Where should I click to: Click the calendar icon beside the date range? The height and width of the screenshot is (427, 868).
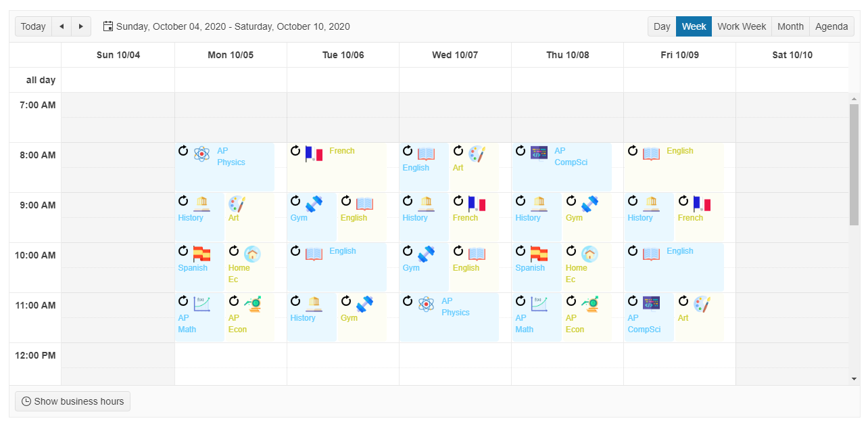tap(107, 26)
